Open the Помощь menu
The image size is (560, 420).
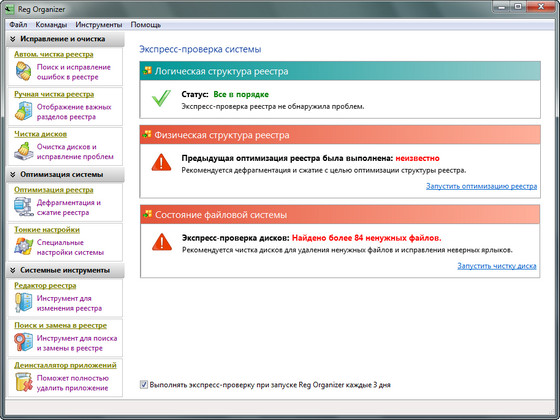(x=146, y=25)
